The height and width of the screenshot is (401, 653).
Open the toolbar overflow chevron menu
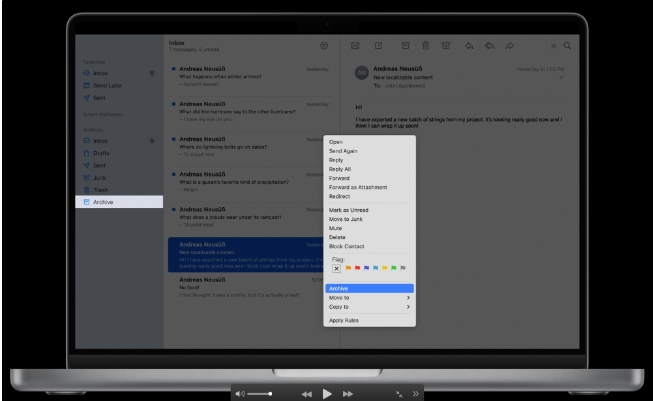click(552, 46)
